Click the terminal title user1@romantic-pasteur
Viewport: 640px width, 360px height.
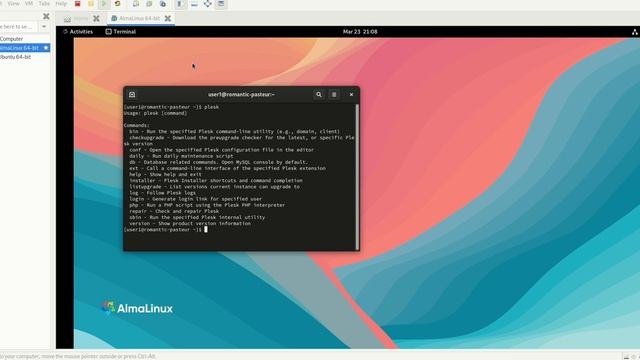(241, 94)
